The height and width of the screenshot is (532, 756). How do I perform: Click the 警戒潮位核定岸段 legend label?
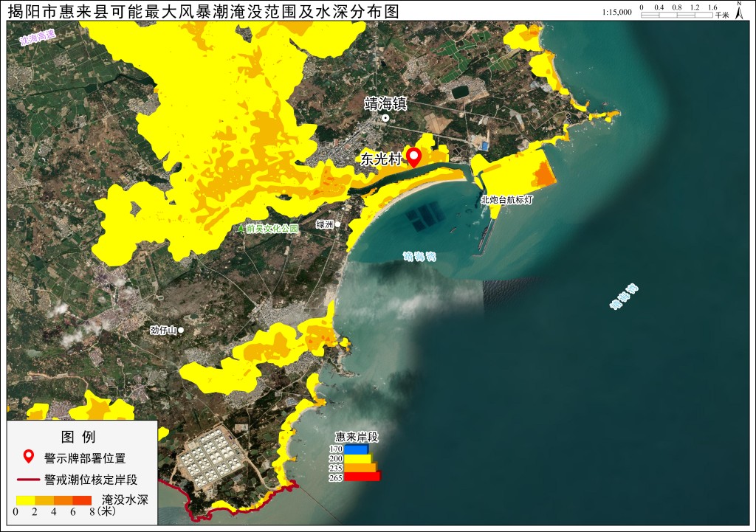point(91,480)
